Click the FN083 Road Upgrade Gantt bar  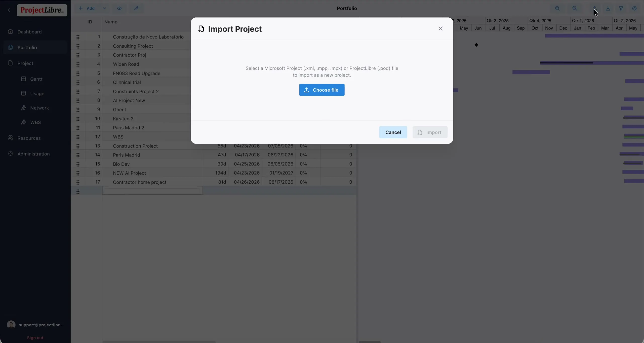(x=531, y=72)
